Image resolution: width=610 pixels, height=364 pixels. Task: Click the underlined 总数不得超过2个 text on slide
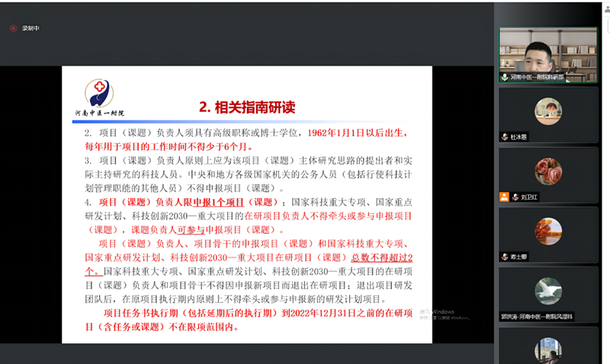click(x=249, y=264)
